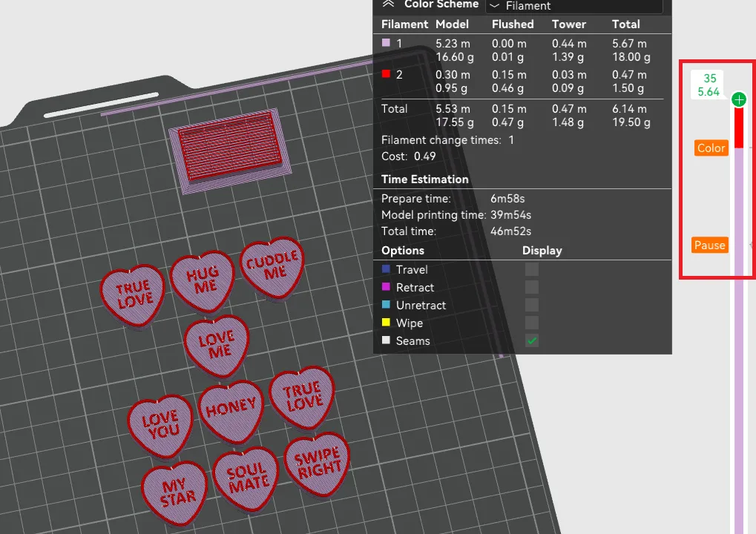Image resolution: width=756 pixels, height=534 pixels.
Task: Click the Cost 0.49 text
Action: (x=408, y=156)
